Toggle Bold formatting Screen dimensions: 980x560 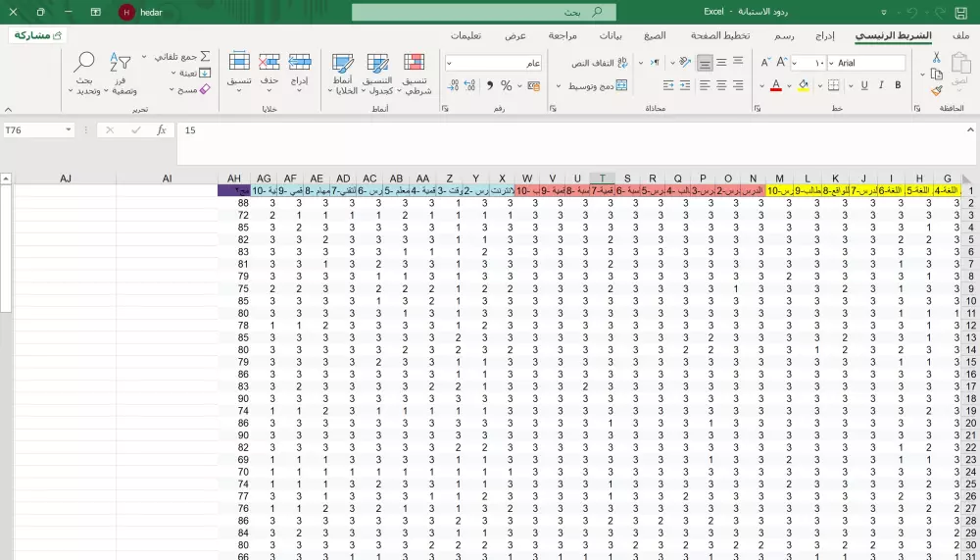898,85
